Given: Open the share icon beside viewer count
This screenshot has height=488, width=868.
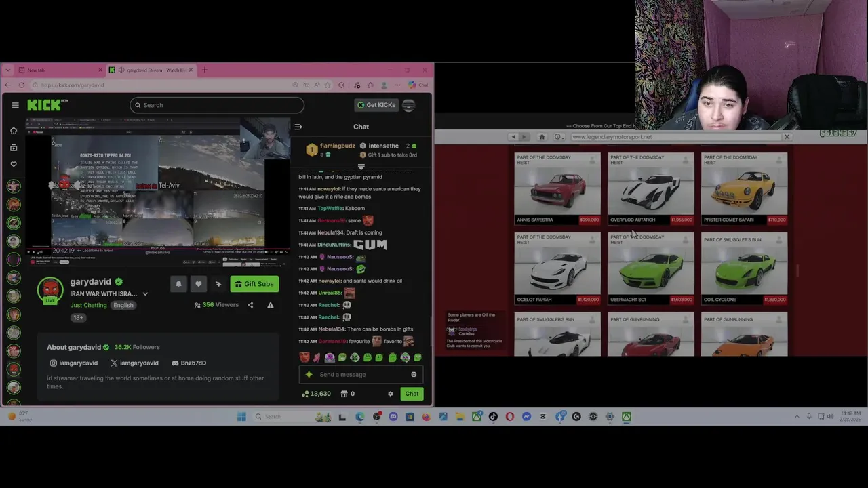Looking at the screenshot, I should click(x=250, y=305).
